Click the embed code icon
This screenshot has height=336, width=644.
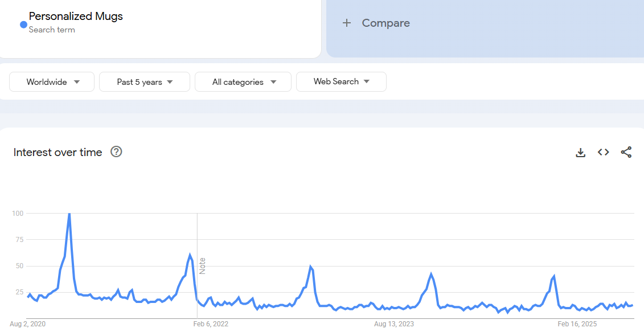point(603,152)
